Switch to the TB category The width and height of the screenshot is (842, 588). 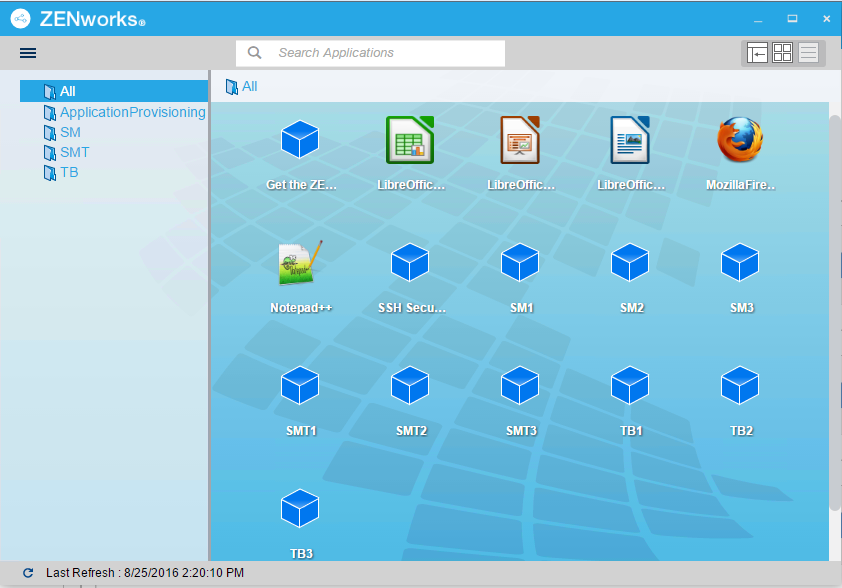pyautogui.click(x=69, y=172)
